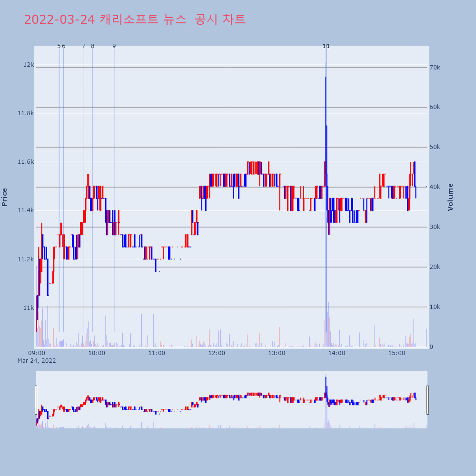Screen dimensions: 476x476
Task: Click the 11.4k price axis label
Action: (x=26, y=210)
